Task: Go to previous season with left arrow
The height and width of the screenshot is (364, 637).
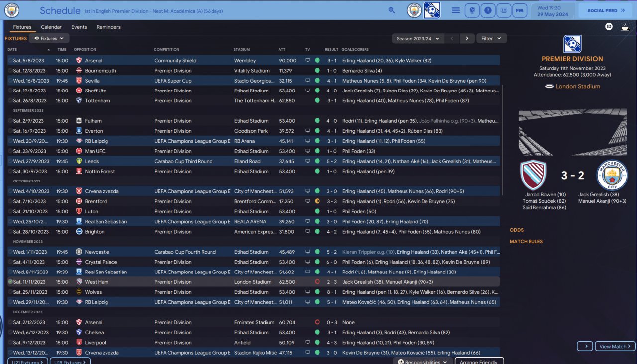Action: (x=452, y=38)
